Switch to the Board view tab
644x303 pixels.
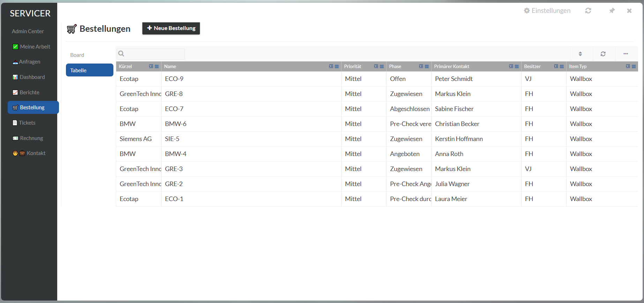[77, 55]
